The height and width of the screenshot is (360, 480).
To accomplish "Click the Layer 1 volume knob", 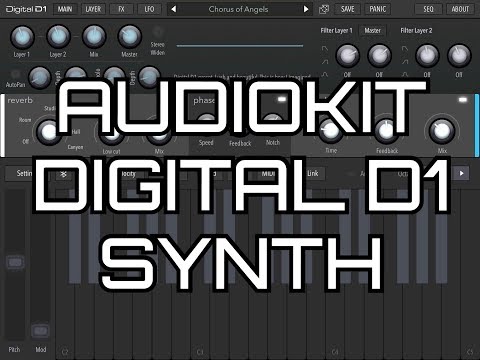I will pos(22,37).
